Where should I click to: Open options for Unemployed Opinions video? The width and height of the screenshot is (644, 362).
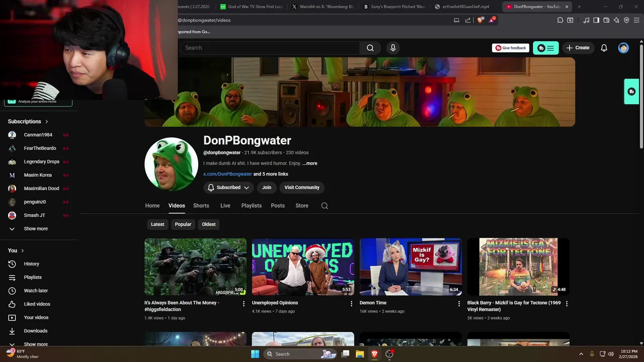(351, 304)
